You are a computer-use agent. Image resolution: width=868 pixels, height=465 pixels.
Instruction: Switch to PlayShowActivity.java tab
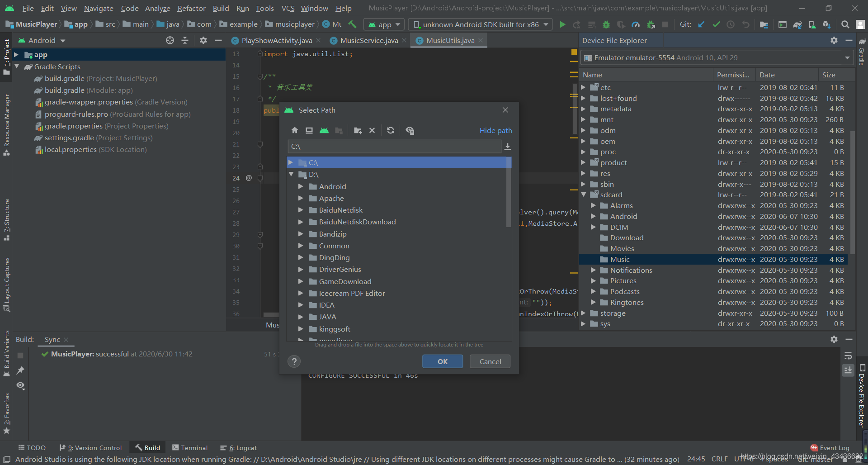(277, 40)
